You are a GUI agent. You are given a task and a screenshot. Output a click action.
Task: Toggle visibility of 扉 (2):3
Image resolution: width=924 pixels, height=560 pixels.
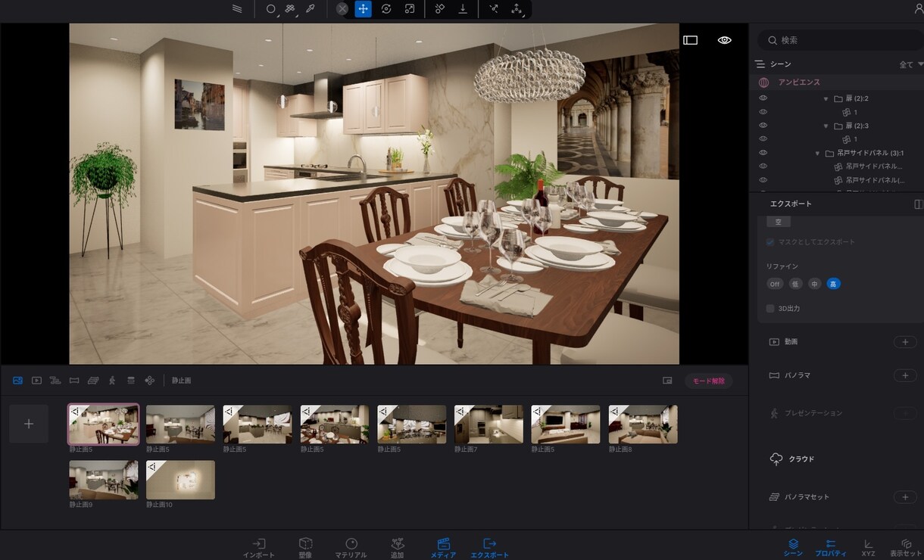pyautogui.click(x=763, y=126)
